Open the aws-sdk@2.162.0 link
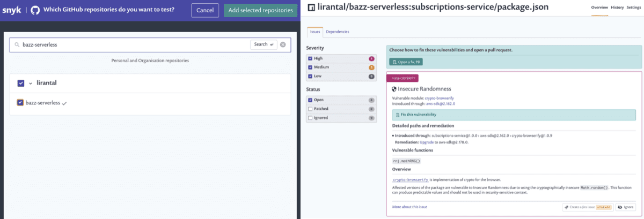 coord(441,104)
